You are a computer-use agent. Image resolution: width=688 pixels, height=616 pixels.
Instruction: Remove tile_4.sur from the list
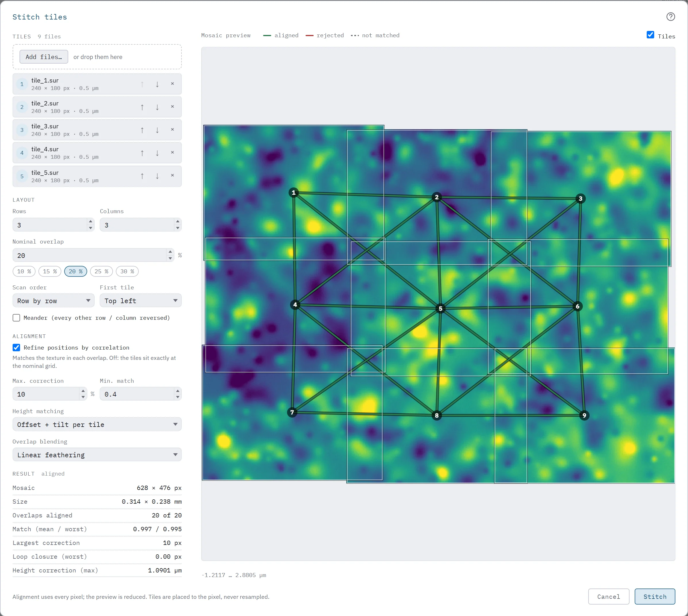pos(172,153)
